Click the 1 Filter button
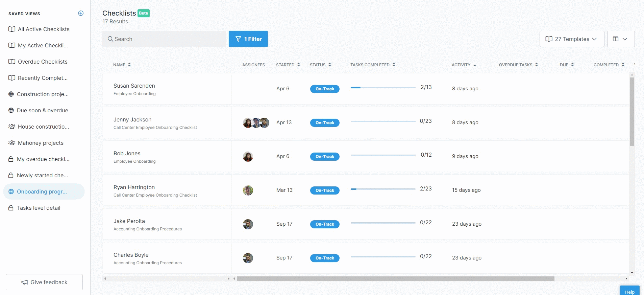 coord(248,39)
